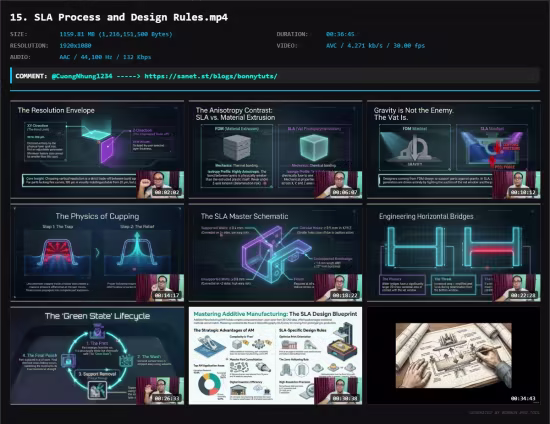Click the file title 15. SLA Process and Design Rules.mp4

[119, 17]
